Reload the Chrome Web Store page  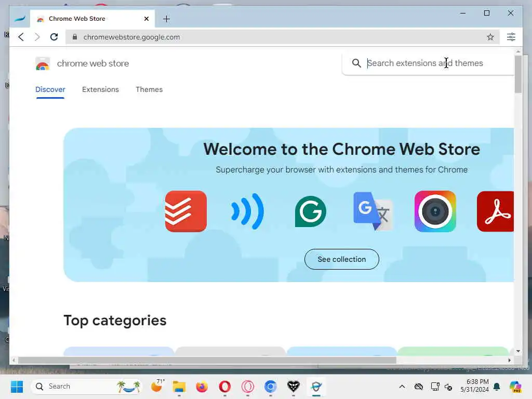point(54,37)
